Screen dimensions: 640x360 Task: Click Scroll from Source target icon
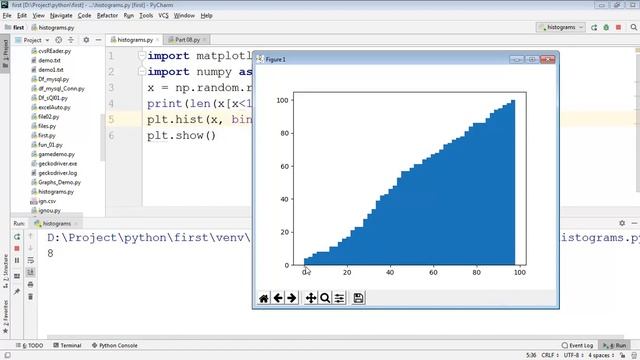(x=58, y=40)
